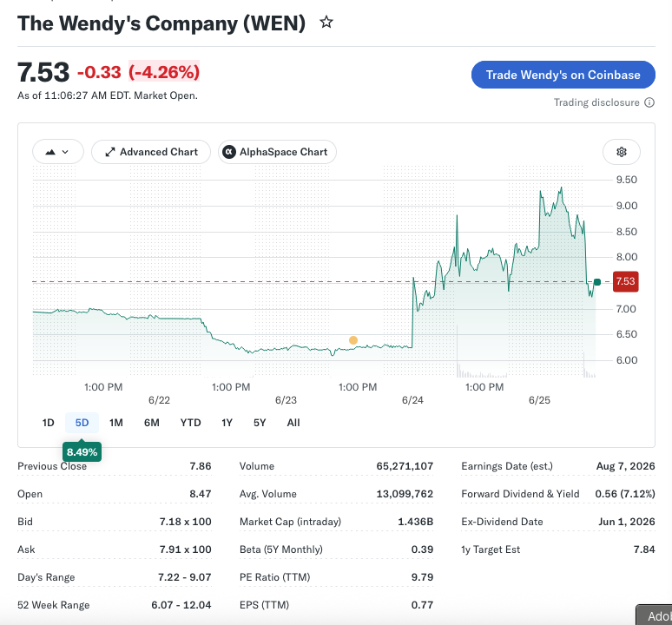Click the green current-price dot on the chart
The image size is (672, 625).
click(597, 282)
